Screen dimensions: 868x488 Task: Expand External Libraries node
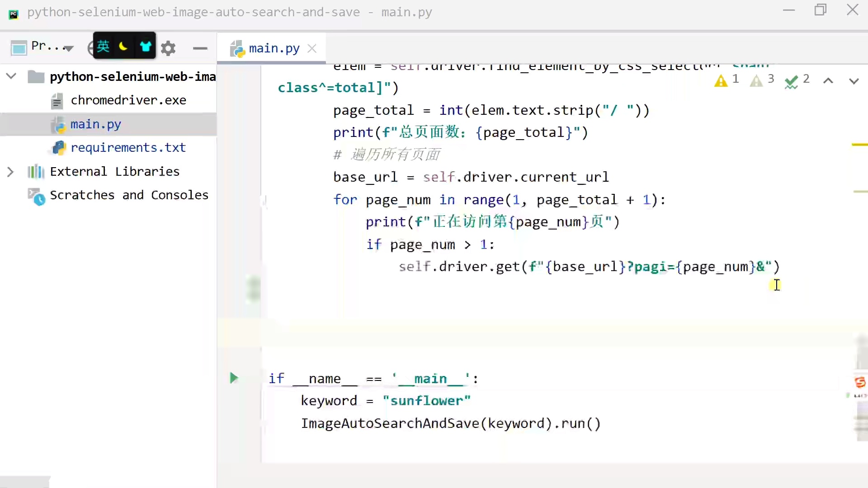coord(10,172)
